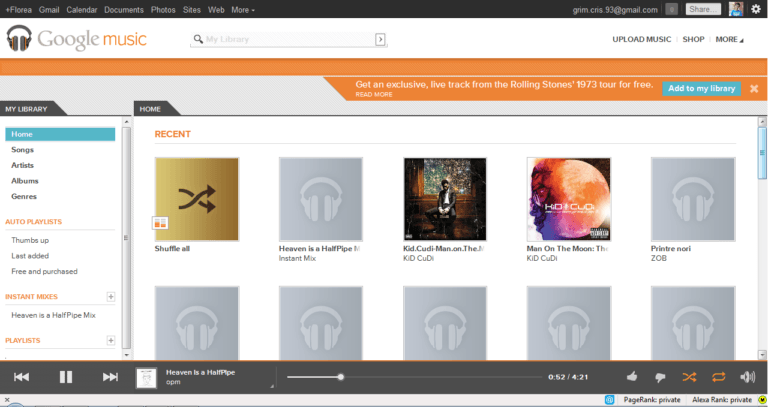Image resolution: width=768 pixels, height=407 pixels.
Task: Dismiss the Rolling Stones promo banner
Action: coord(754,89)
